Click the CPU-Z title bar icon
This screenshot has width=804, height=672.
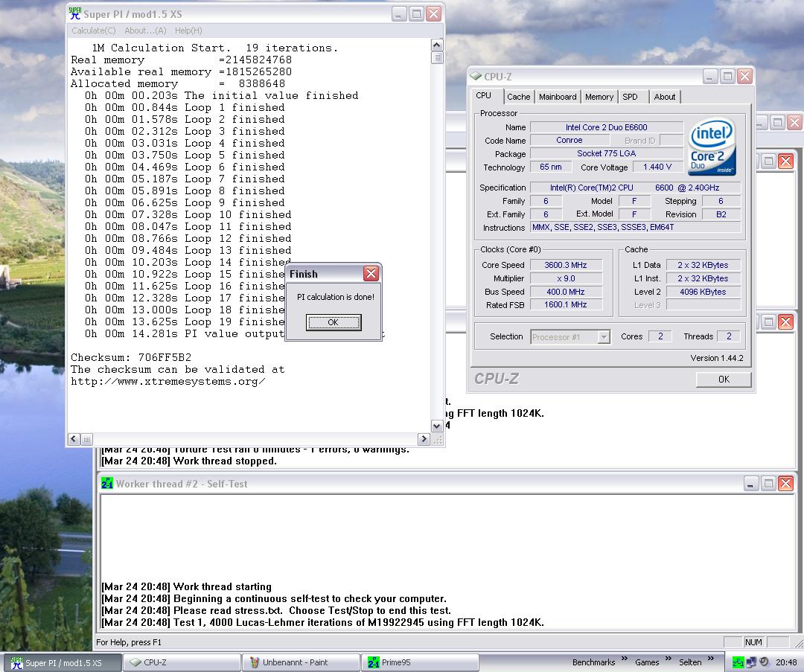[x=475, y=77]
